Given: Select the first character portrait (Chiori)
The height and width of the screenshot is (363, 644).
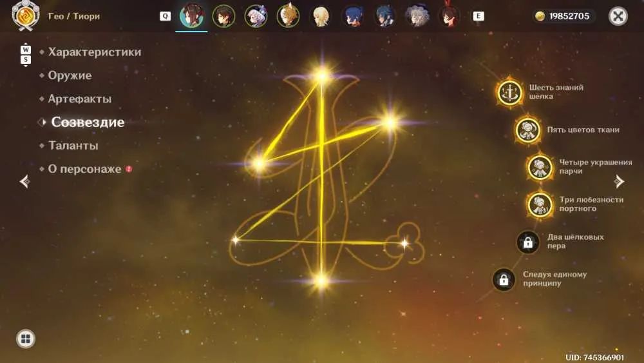Looking at the screenshot, I should (x=191, y=16).
